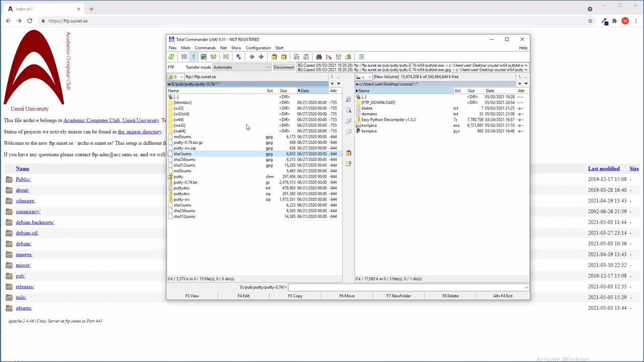Open file search with the binoculars icon
644x362 pixels.
(x=319, y=57)
